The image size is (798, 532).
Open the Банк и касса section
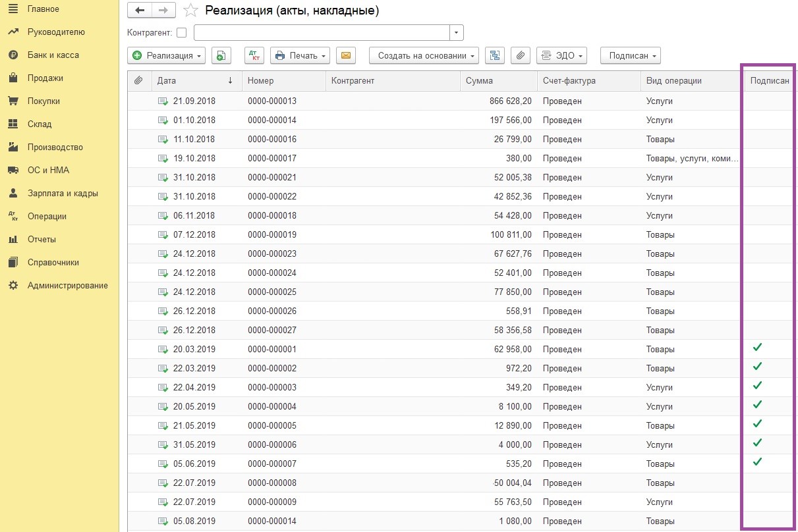(x=53, y=55)
